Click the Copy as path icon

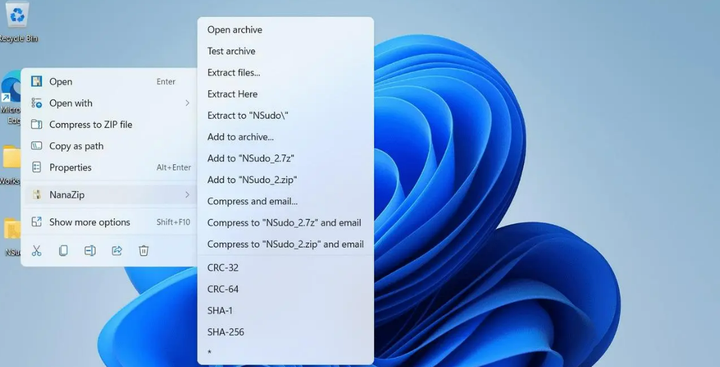(36, 146)
